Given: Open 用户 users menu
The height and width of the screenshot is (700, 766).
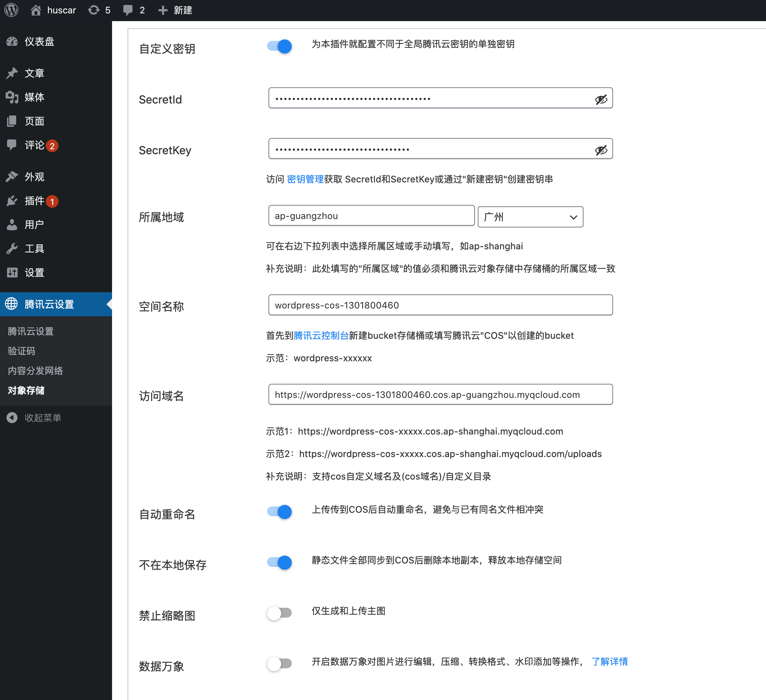Looking at the screenshot, I should (56, 225).
